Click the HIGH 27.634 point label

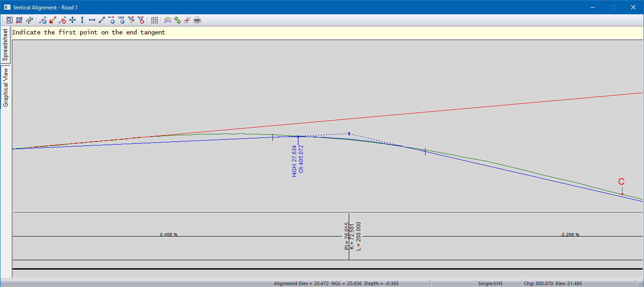[294, 161]
